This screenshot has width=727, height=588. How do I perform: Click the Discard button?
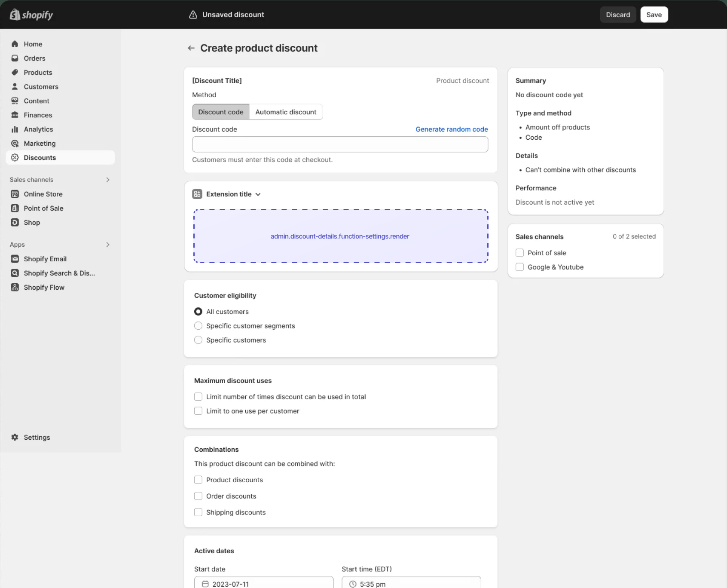tap(618, 15)
